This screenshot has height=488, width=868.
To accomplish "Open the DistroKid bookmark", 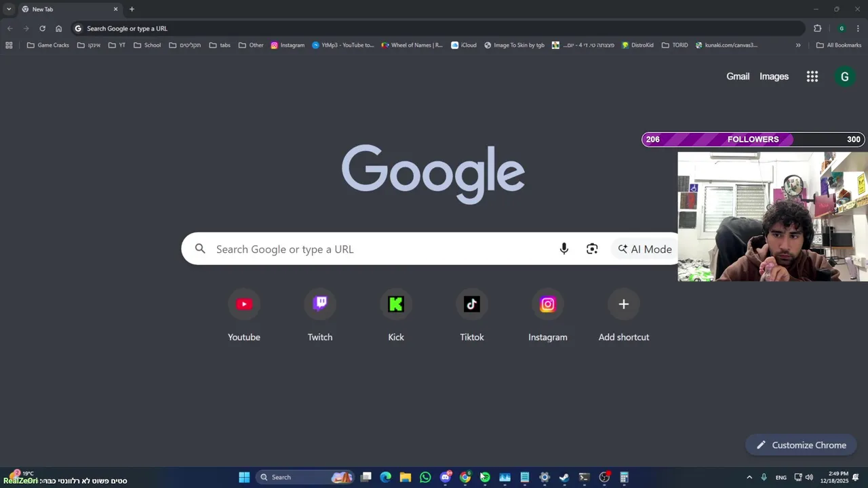I will (x=637, y=45).
